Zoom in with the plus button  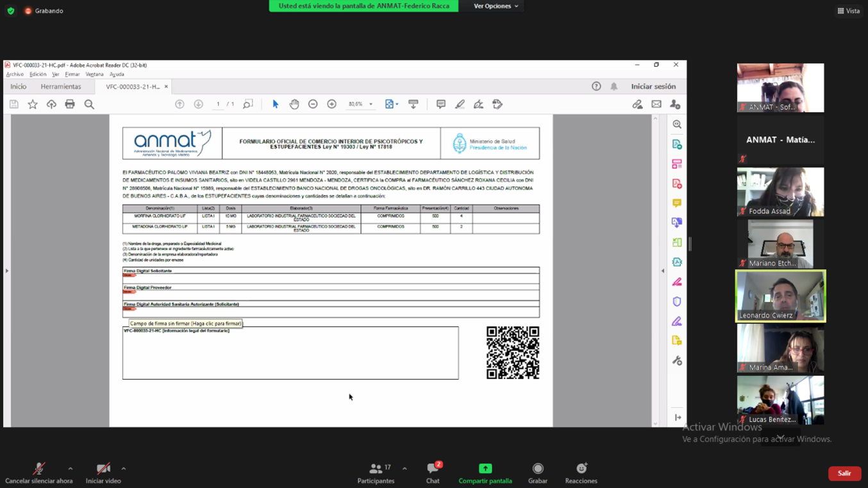point(332,104)
